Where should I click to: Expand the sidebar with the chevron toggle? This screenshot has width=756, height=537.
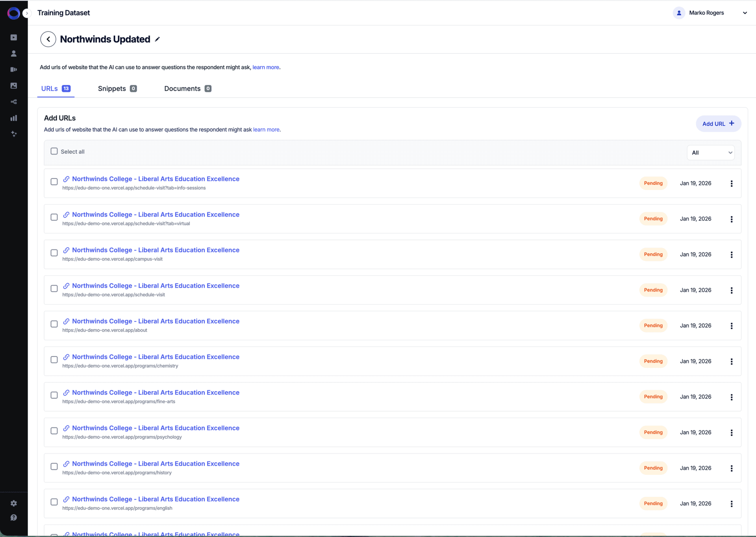pos(27,13)
